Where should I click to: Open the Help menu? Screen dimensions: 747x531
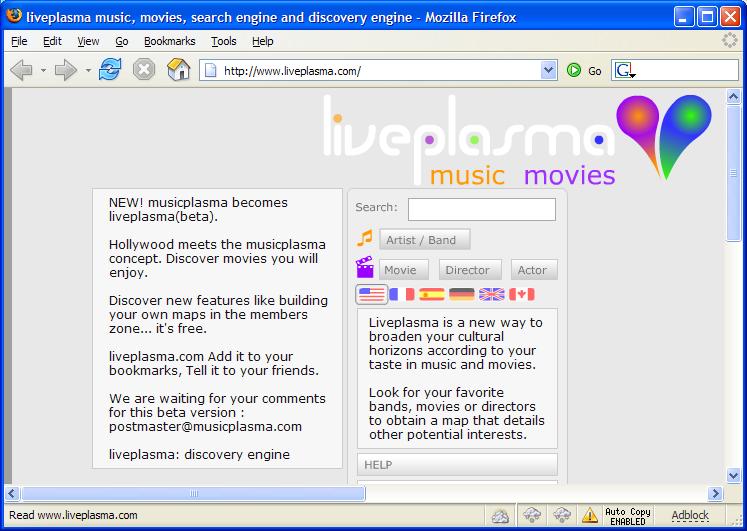tap(262, 41)
